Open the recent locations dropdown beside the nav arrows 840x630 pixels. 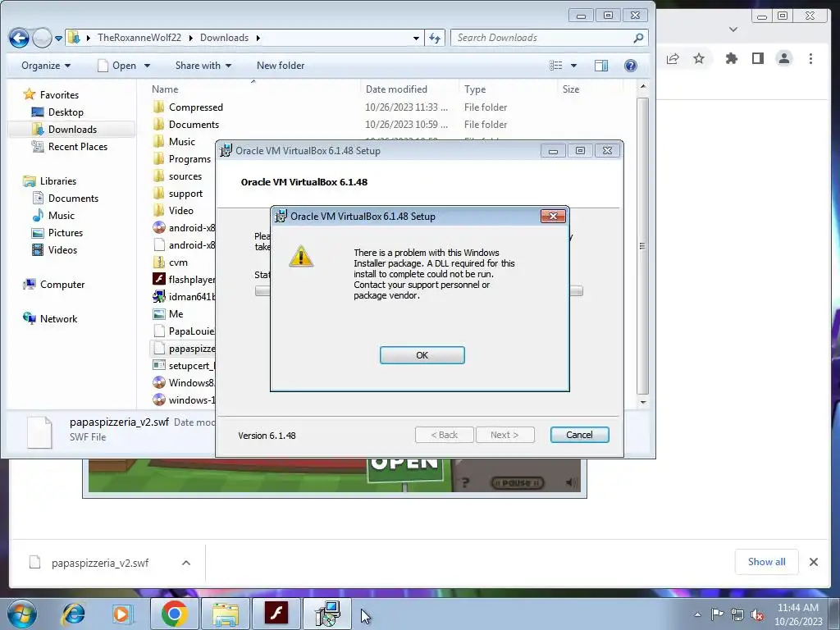click(58, 38)
